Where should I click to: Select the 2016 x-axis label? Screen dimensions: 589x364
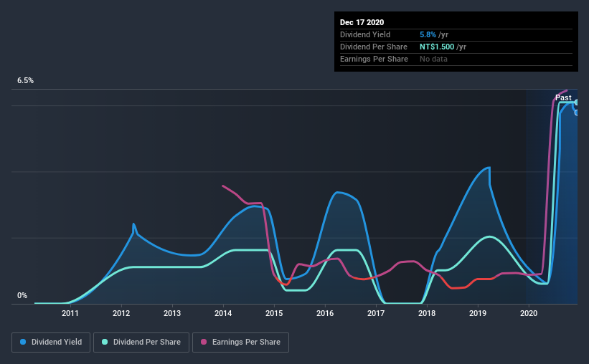tap(325, 313)
